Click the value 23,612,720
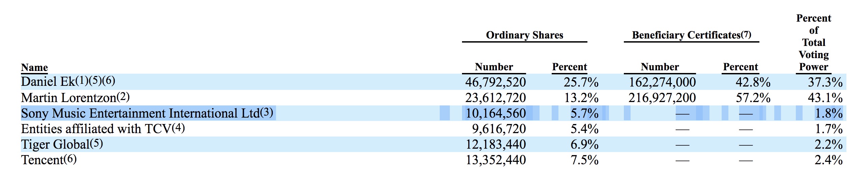The width and height of the screenshot is (868, 173). point(495,97)
